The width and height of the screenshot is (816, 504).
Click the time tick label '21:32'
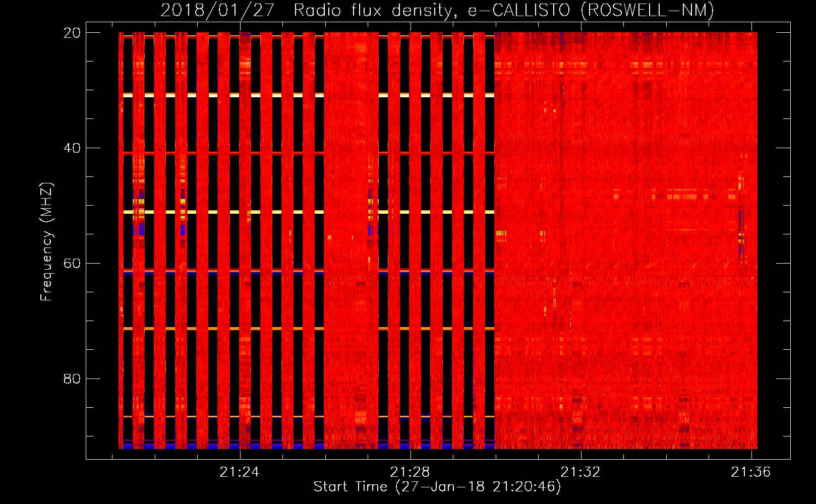coord(580,472)
